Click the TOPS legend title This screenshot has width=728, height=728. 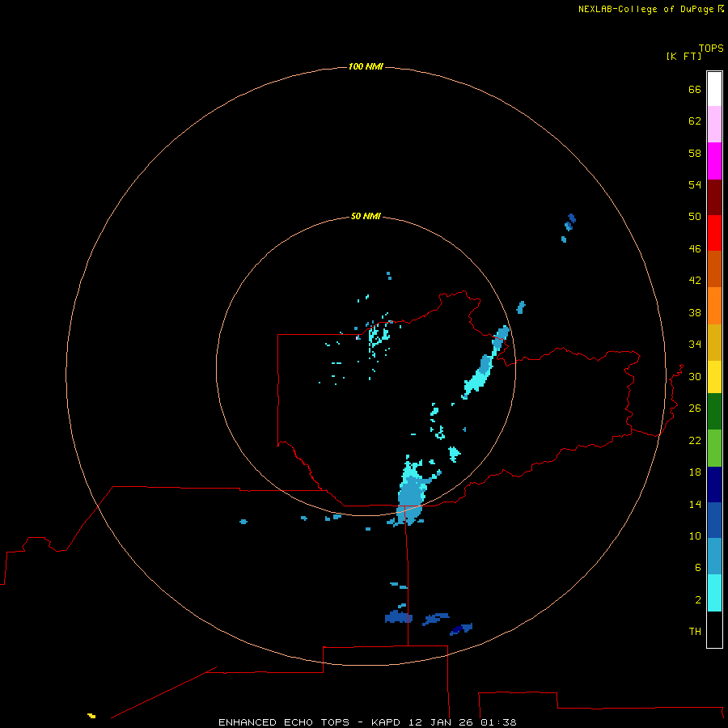coord(711,49)
